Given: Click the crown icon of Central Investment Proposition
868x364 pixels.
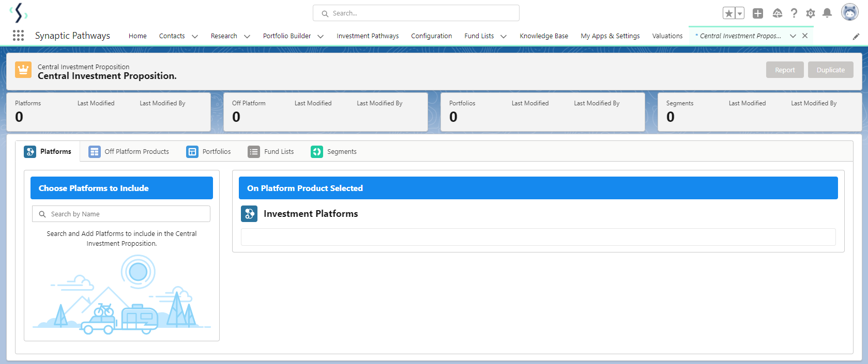Looking at the screenshot, I should coord(23,70).
